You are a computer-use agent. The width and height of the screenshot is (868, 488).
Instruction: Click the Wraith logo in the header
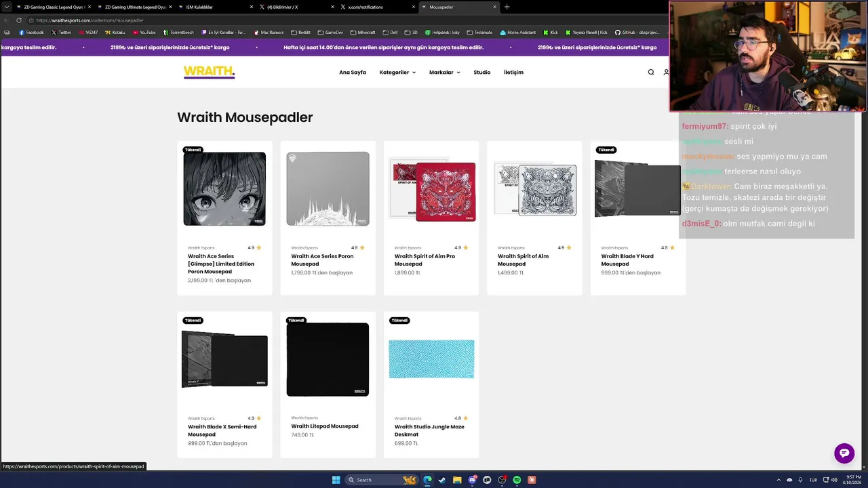click(209, 72)
